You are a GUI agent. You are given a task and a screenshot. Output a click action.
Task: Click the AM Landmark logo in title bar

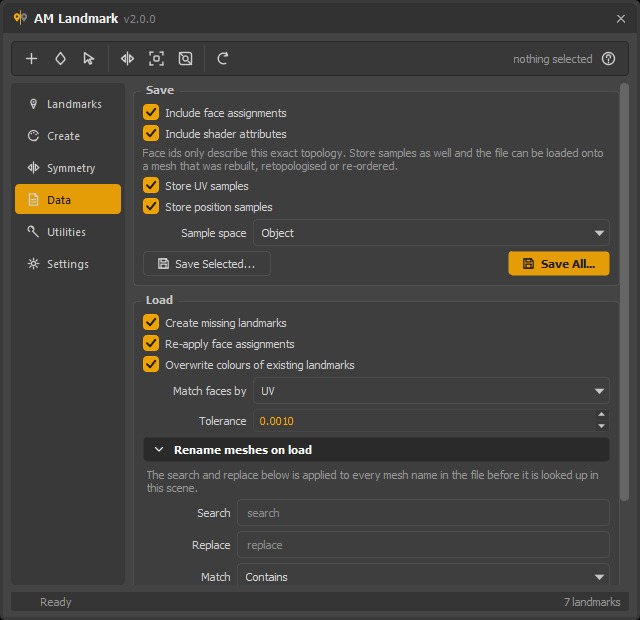20,18
